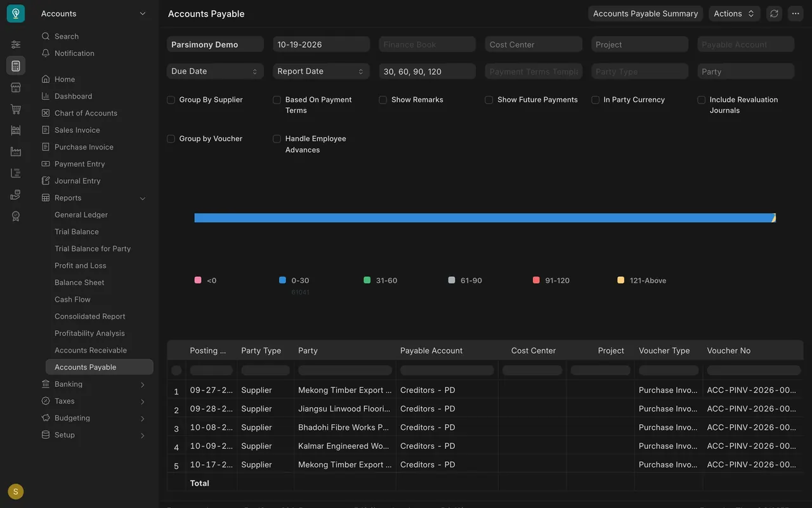Go to Accounts Receivable report
The image size is (812, 508).
pos(91,351)
